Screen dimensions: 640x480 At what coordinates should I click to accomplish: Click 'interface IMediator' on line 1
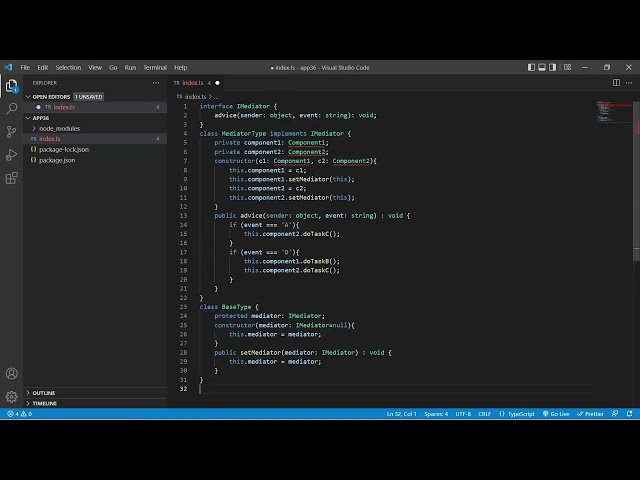point(235,106)
